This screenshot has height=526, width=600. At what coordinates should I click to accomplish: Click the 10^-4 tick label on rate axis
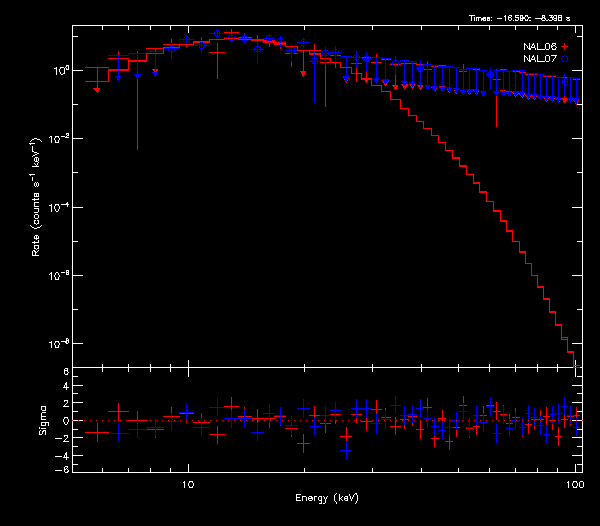point(59,207)
